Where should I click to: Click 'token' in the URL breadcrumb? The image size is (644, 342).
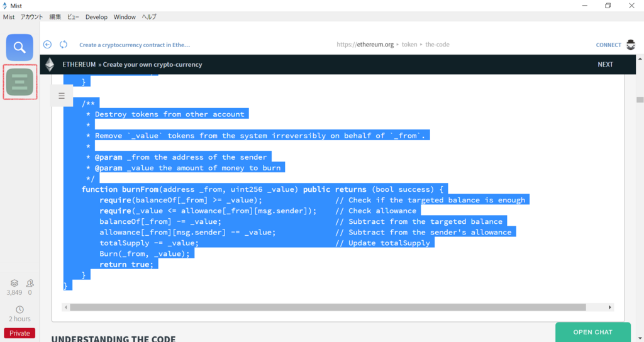(409, 45)
